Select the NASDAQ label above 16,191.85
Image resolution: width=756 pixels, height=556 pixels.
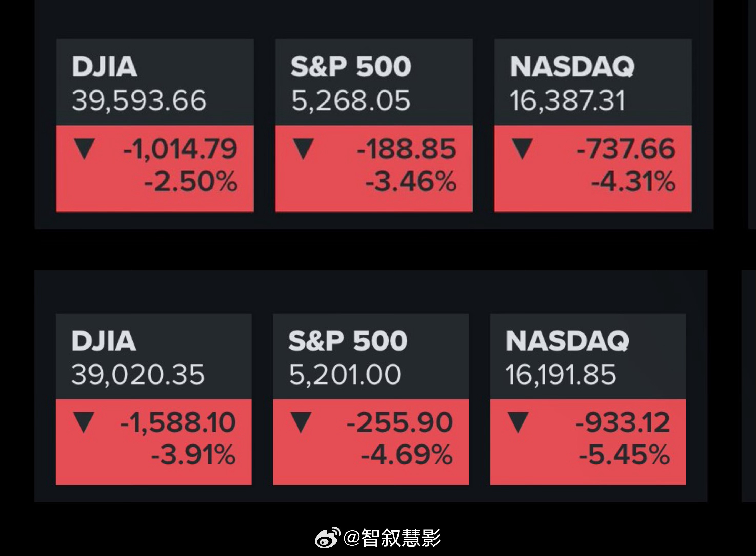[x=567, y=341]
